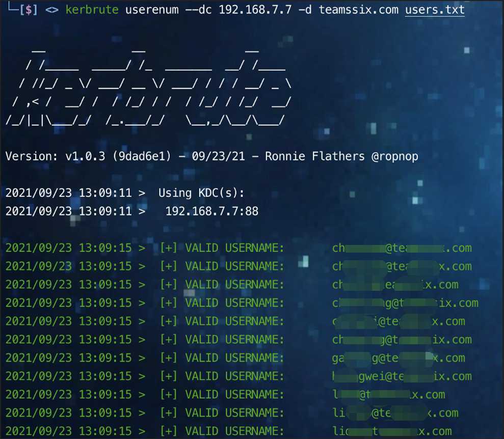The image size is (504, 439).
Task: Click the <> symbol in prompt
Action: coord(52,10)
